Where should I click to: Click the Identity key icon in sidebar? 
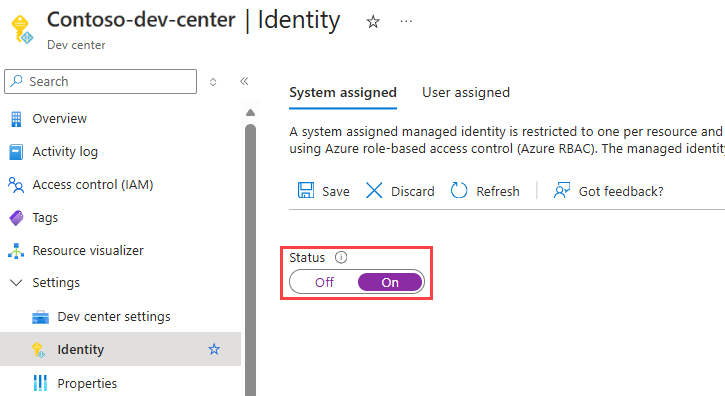(38, 350)
